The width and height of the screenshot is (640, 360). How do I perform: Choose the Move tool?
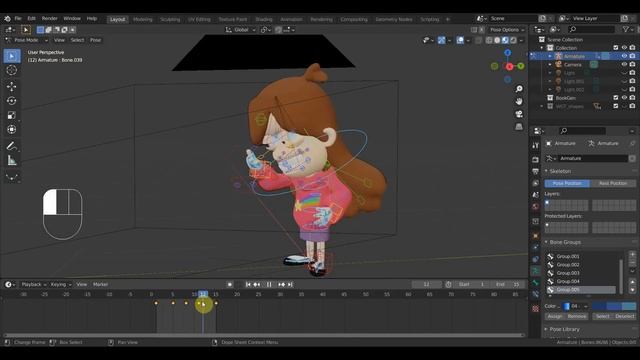click(12, 86)
